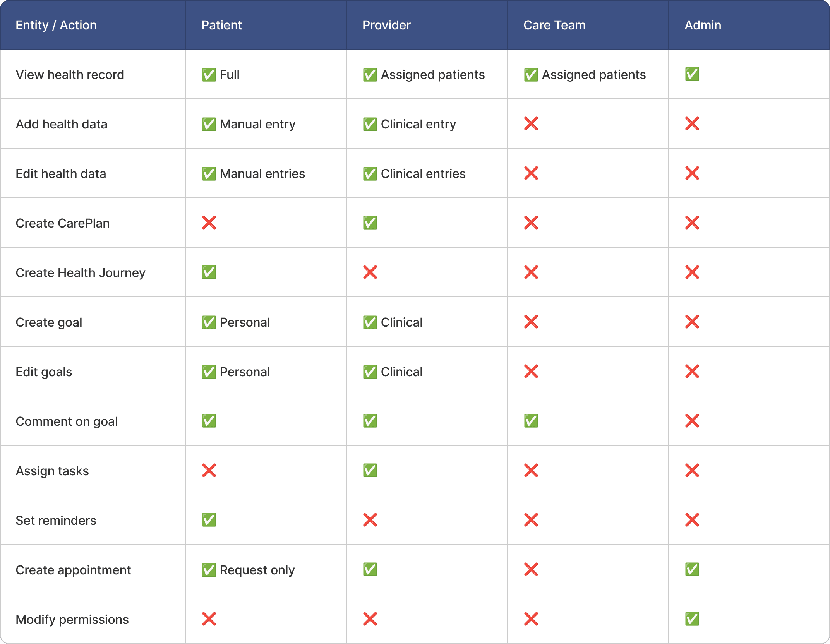Click the Modify permissions row label
This screenshot has height=644, width=830.
tap(72, 620)
